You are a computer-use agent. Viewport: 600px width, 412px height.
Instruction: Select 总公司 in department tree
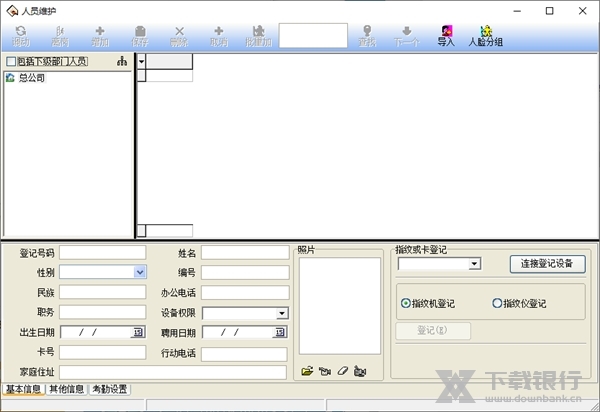tap(32, 78)
